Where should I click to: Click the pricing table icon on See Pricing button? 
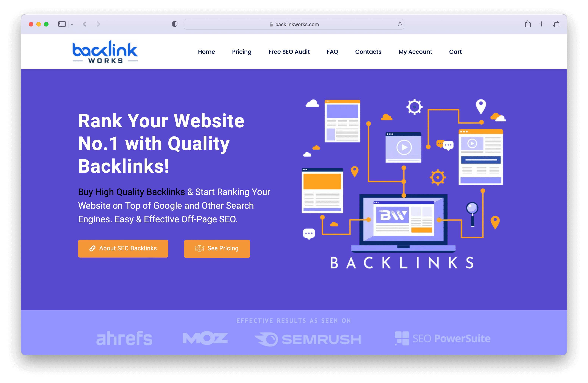200,248
